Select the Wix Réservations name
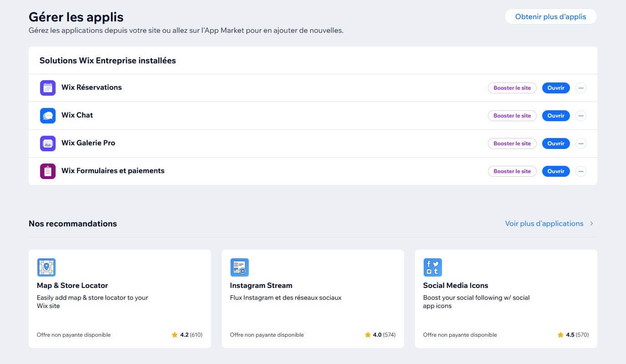Image resolution: width=626 pixels, height=364 pixels. [92, 87]
